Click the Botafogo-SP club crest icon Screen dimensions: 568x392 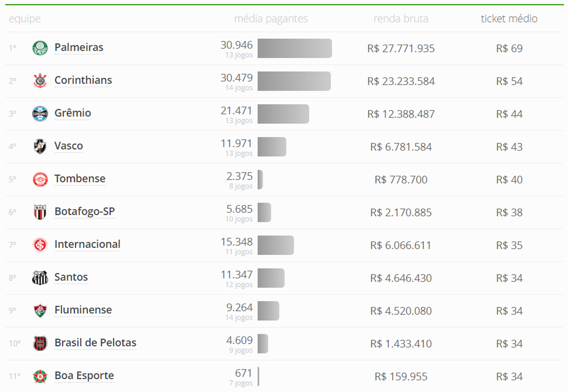(x=40, y=212)
